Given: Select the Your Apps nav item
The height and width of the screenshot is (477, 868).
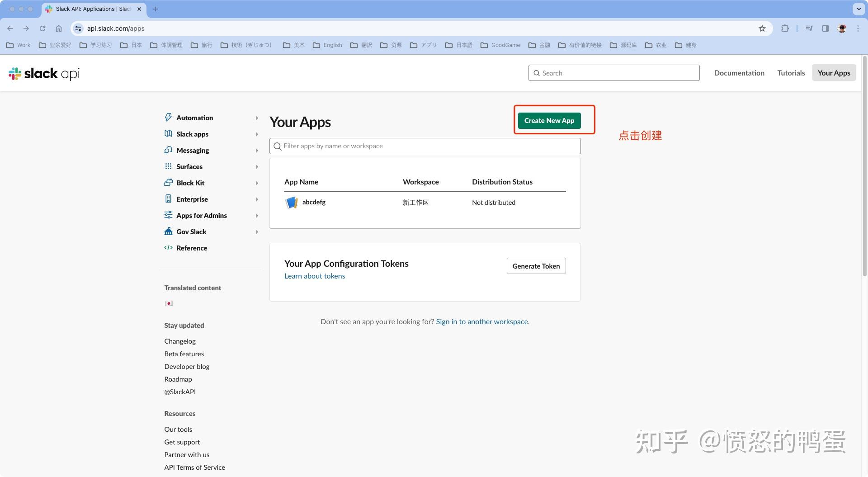Looking at the screenshot, I should [834, 73].
